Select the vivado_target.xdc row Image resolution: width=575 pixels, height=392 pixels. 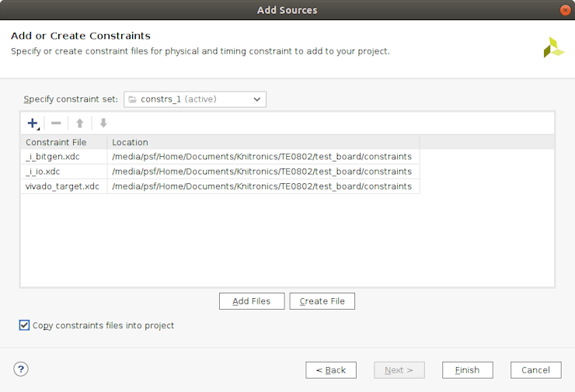(x=62, y=186)
